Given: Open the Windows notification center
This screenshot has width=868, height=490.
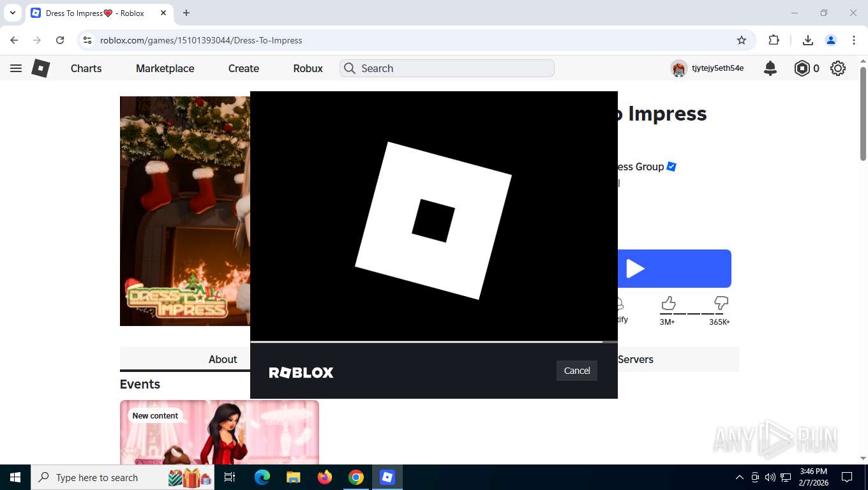Looking at the screenshot, I should click(x=847, y=477).
